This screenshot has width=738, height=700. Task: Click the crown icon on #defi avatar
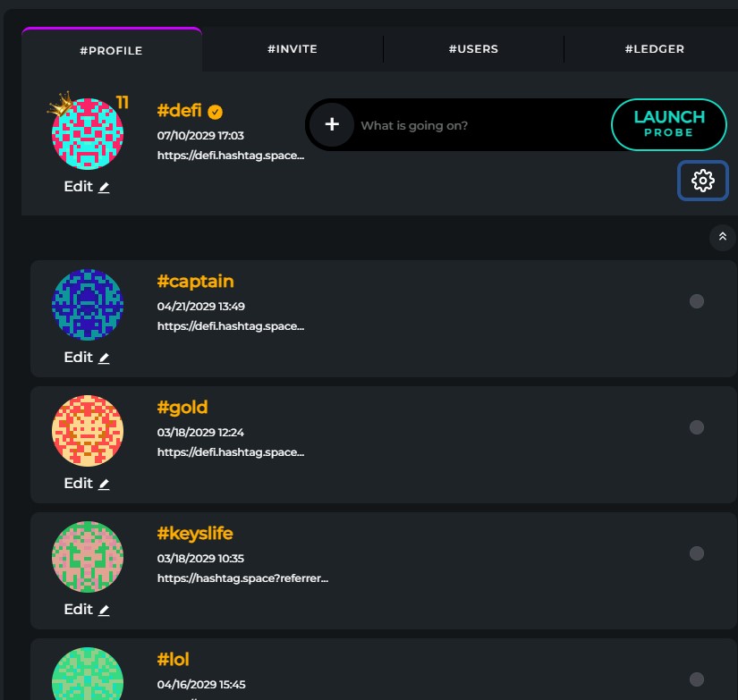click(x=60, y=104)
